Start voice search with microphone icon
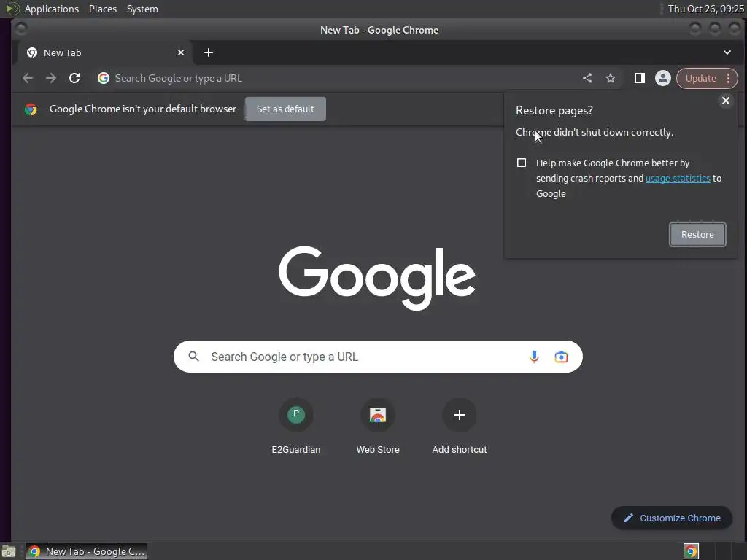747x560 pixels. pyautogui.click(x=534, y=357)
